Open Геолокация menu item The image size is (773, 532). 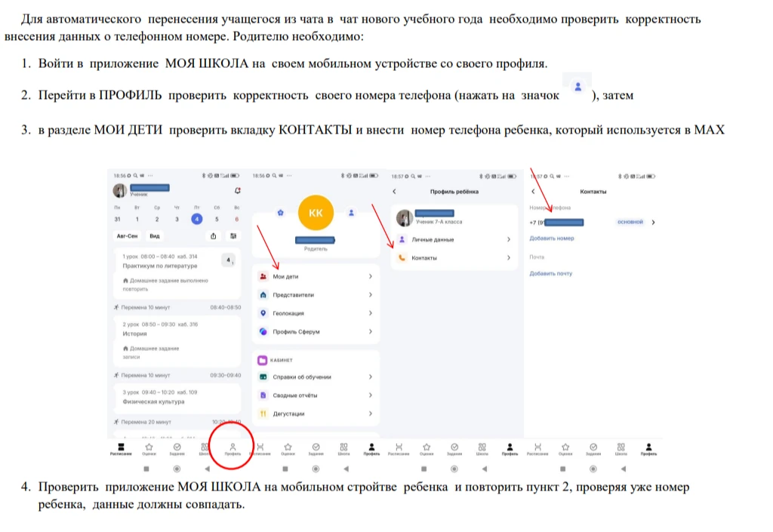pyautogui.click(x=316, y=313)
